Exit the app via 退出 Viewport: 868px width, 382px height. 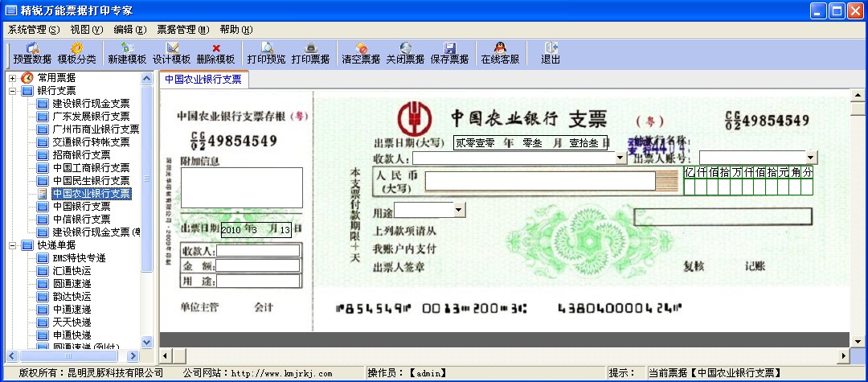(x=551, y=53)
